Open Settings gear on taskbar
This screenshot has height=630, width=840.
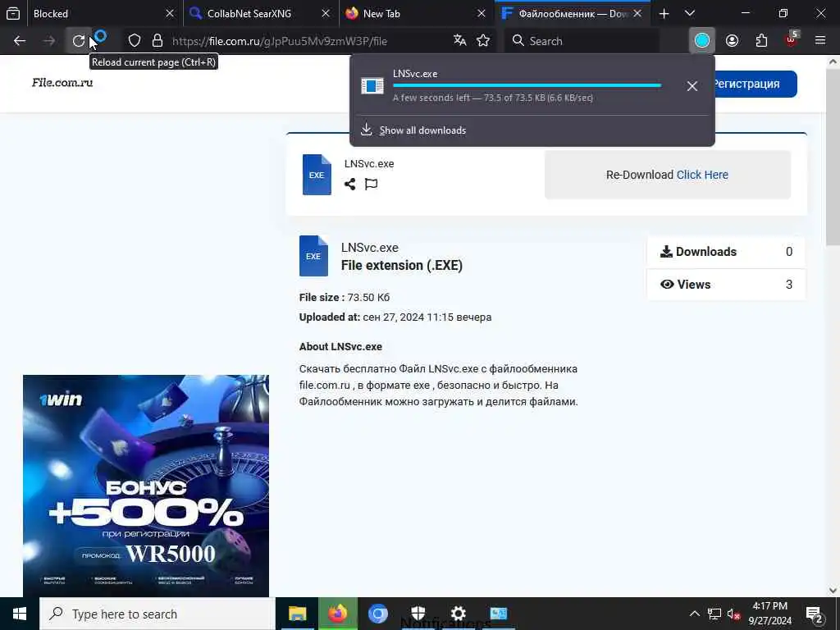tap(458, 614)
